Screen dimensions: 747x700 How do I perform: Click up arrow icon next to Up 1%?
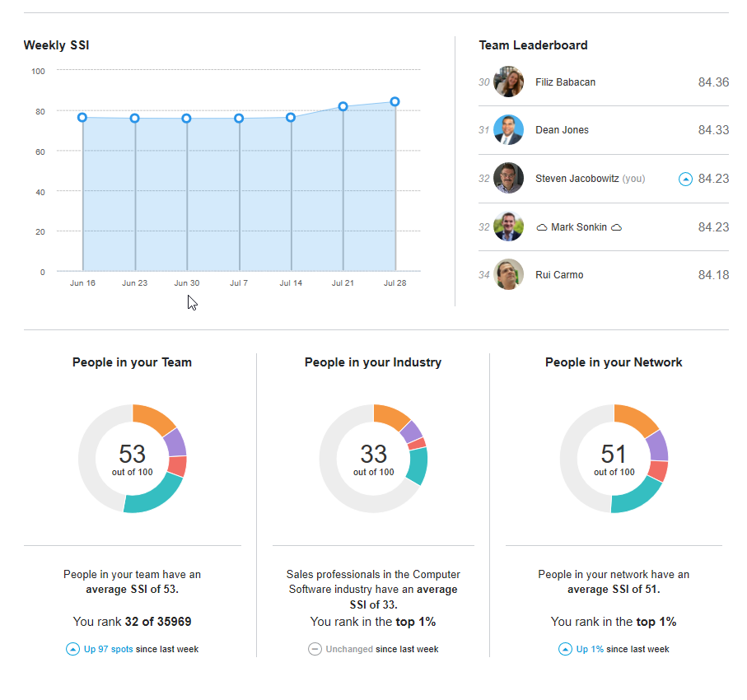[x=565, y=649]
